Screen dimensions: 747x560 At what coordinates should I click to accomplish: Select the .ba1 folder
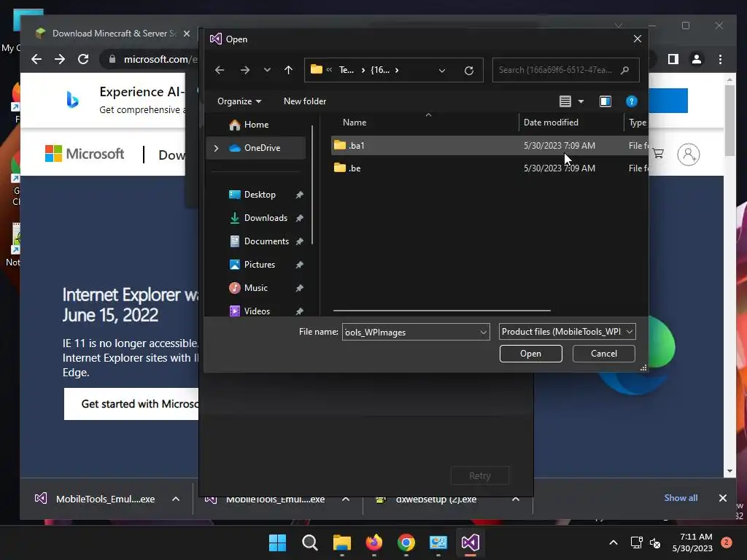[x=489, y=145]
